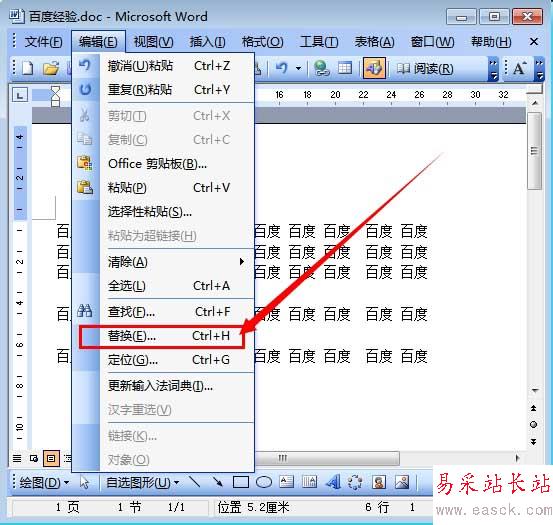The image size is (553, 525).
Task: Click the Insert Clip Art icon
Action: click(379, 482)
